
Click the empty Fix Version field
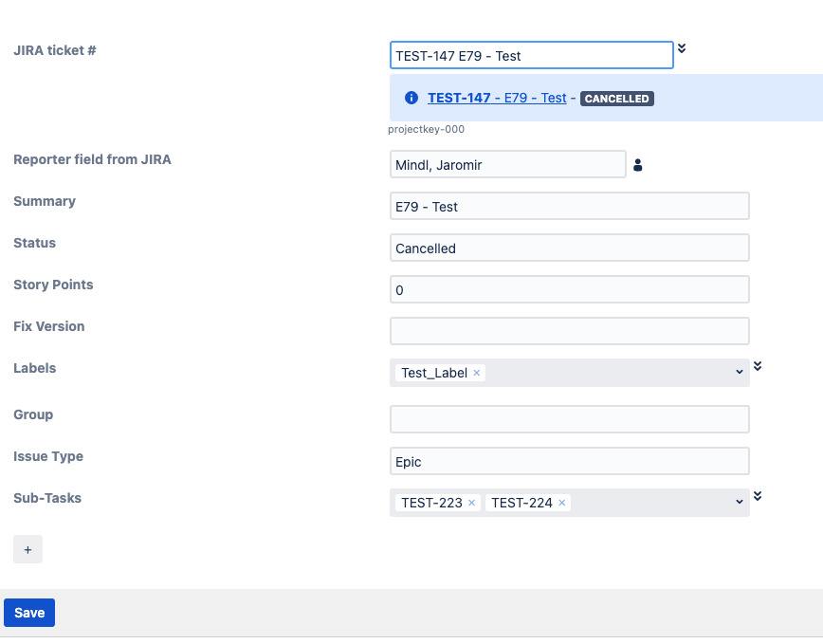pos(570,331)
